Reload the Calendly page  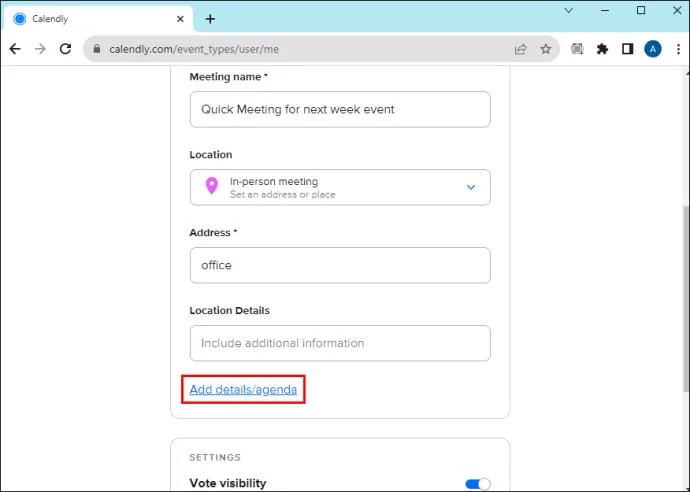point(66,49)
